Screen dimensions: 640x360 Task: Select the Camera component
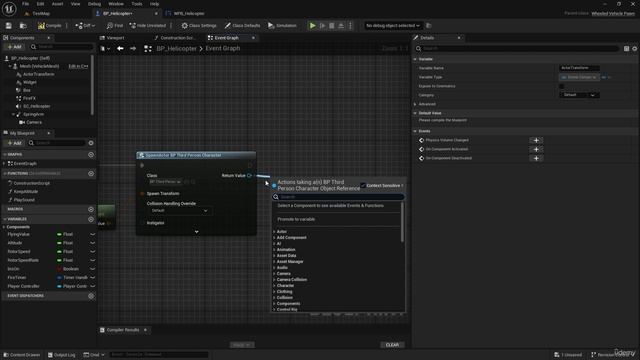click(34, 122)
